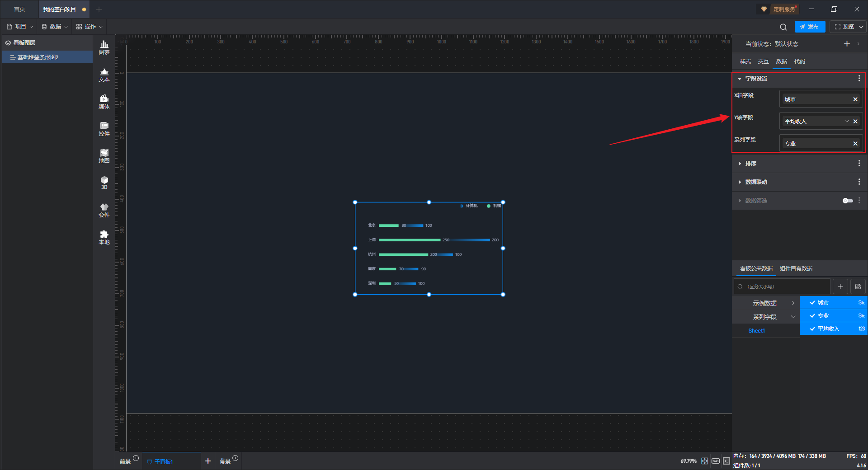The height and width of the screenshot is (470, 868).
Task: Switch to the 交互 tab
Action: (763, 61)
